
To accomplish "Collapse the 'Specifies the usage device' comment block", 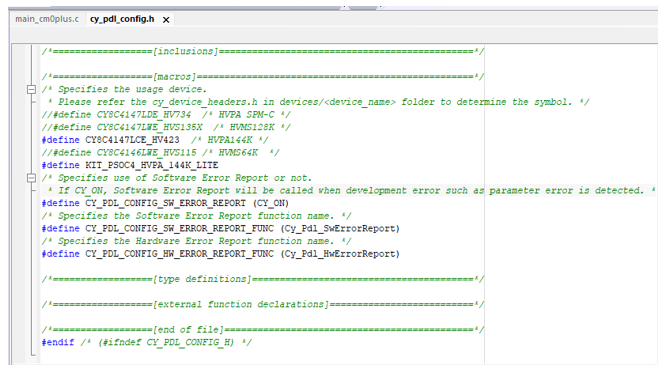I will [31, 89].
